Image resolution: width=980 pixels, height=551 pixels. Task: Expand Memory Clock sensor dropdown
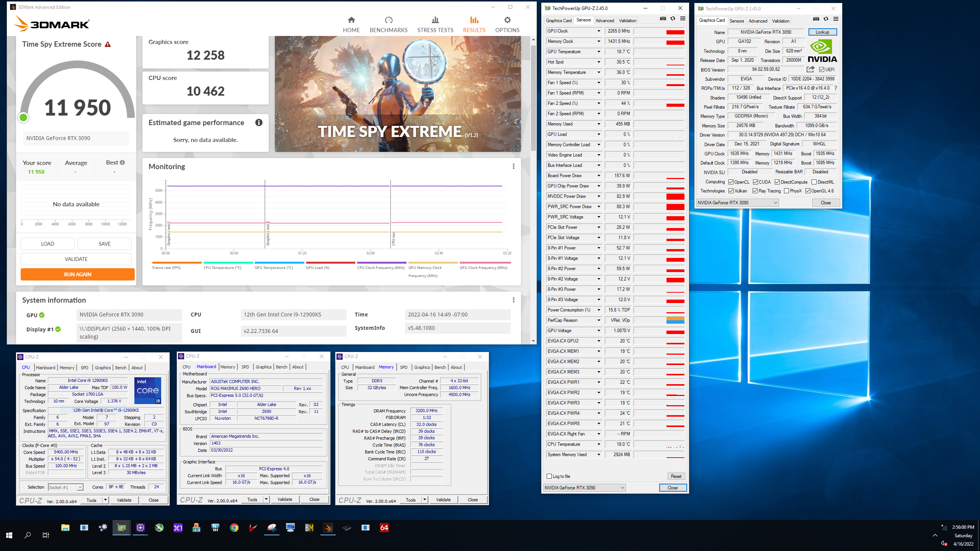599,41
